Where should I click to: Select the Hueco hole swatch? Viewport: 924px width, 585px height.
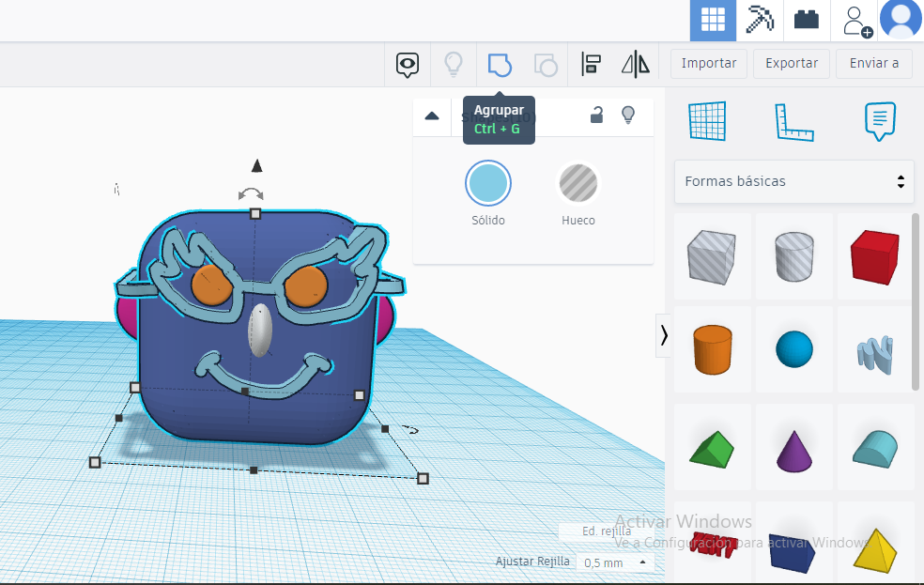coord(578,183)
